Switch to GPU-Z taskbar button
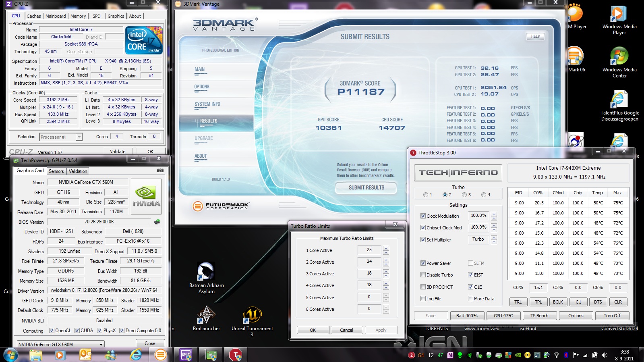This screenshot has width=644, height=362. pyautogui.click(x=211, y=355)
